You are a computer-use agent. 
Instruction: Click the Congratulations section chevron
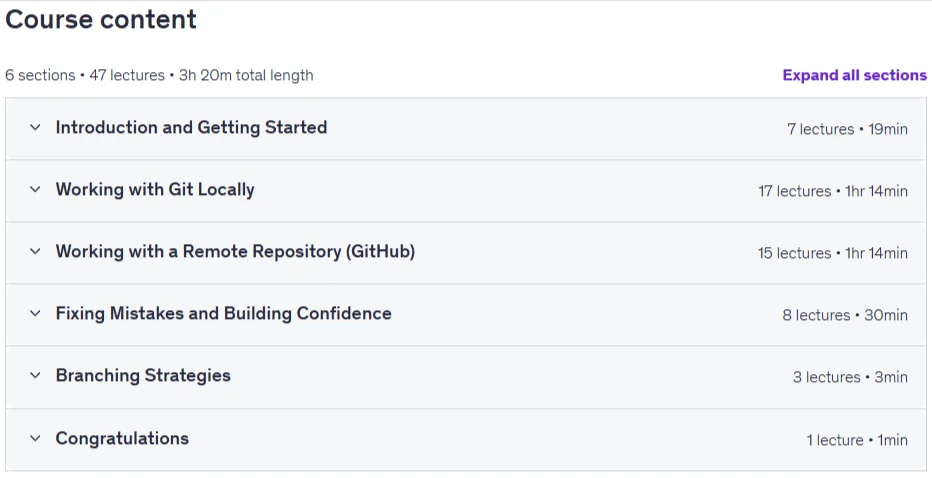click(x=35, y=438)
